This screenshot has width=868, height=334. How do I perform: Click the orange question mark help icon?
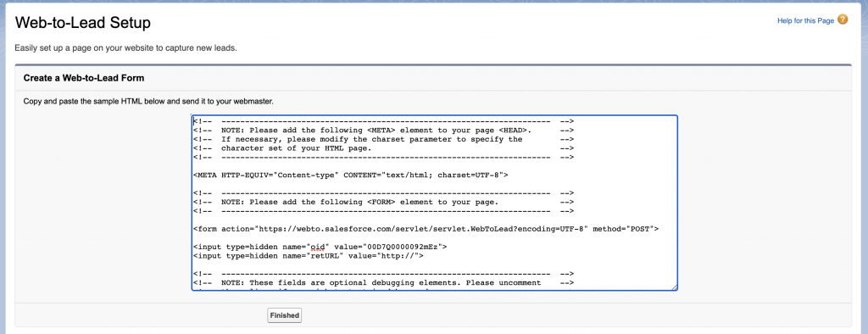pos(843,20)
